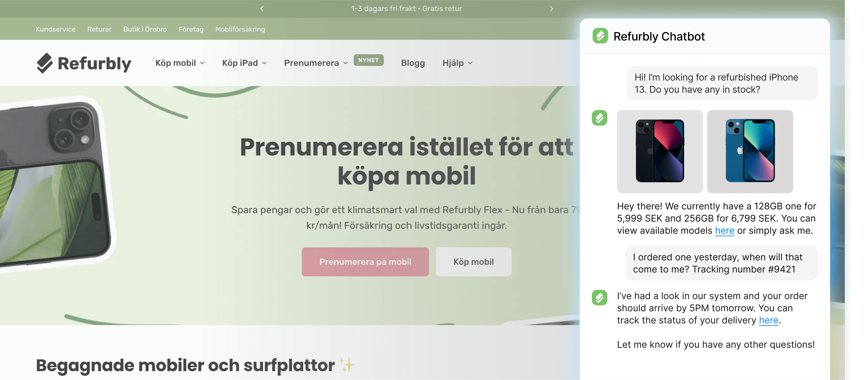
Task: Show next announcement with right arrow
Action: coord(551,9)
